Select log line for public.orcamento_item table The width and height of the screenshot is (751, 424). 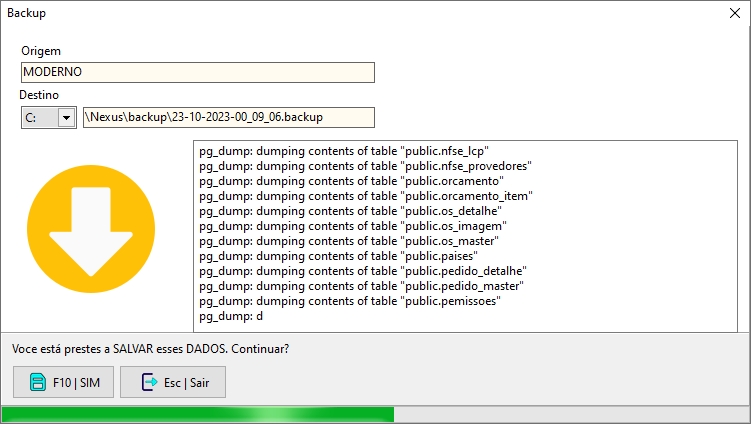pyautogui.click(x=365, y=196)
